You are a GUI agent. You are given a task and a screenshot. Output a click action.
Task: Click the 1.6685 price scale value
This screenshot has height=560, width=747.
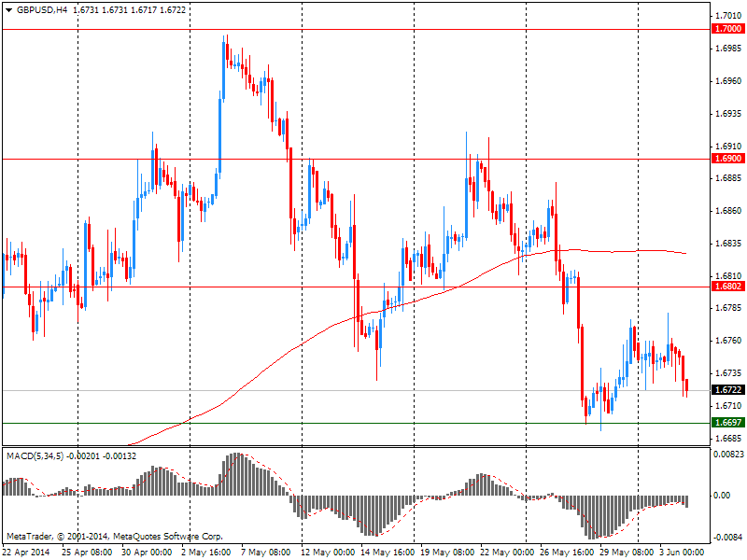(728, 438)
